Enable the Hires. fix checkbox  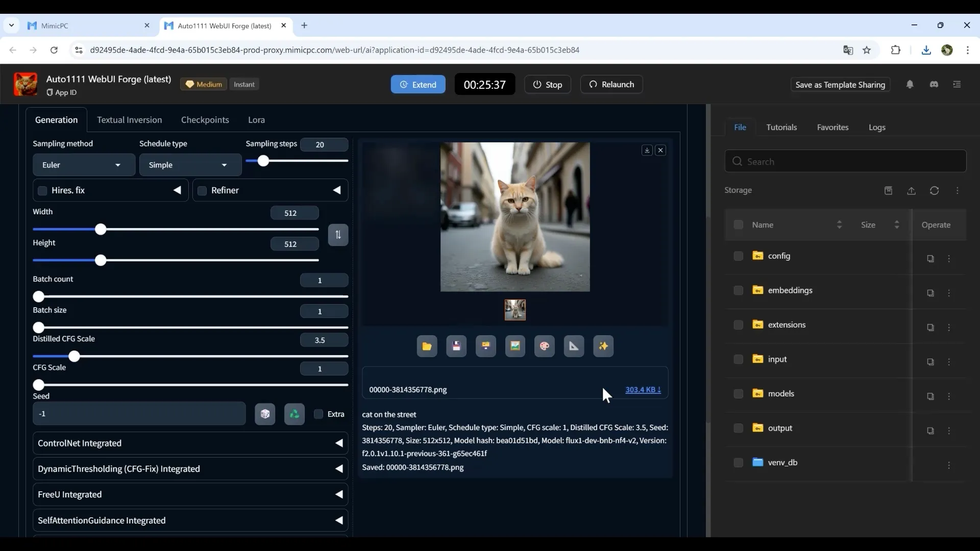click(42, 190)
